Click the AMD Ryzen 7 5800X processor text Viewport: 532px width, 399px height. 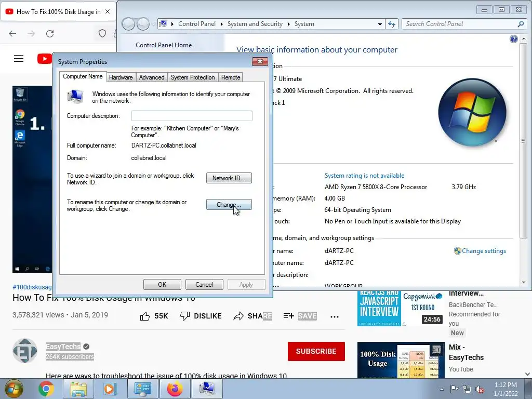pos(376,187)
